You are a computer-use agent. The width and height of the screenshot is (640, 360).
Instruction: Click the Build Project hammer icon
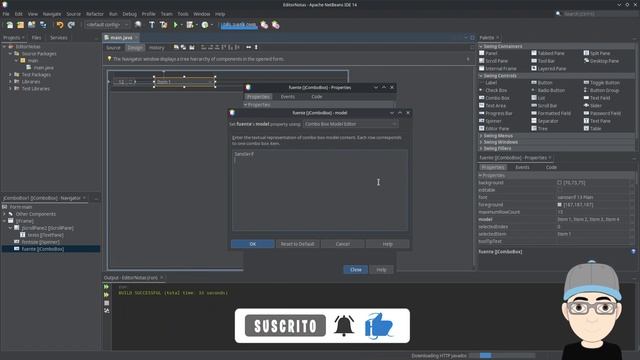(x=152, y=25)
